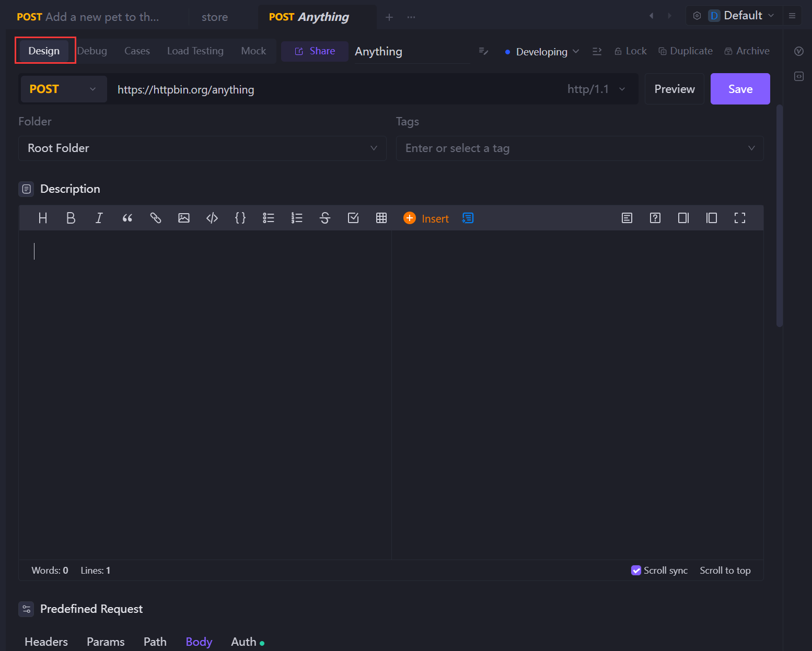Select the Body request tab
The width and height of the screenshot is (812, 651).
point(199,642)
